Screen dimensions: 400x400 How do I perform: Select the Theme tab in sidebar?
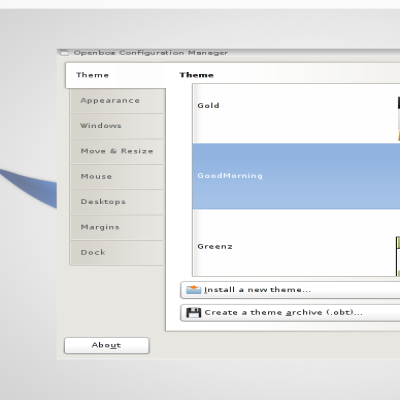tap(116, 75)
